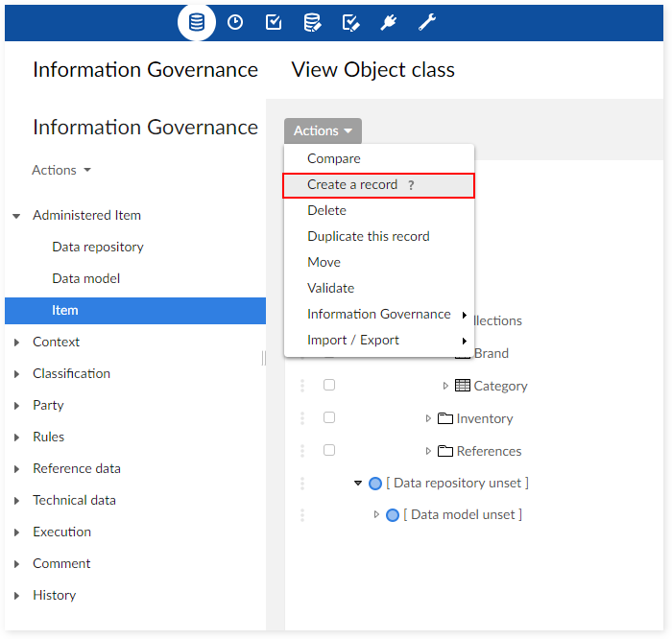Image resolution: width=672 pixels, height=639 pixels.
Task: Click the vertical pane splitter handle
Action: tap(264, 358)
